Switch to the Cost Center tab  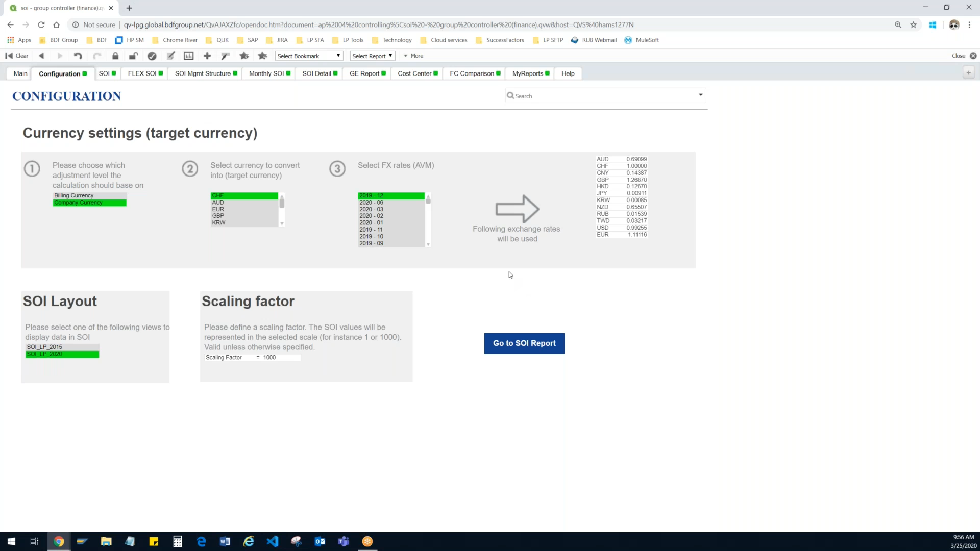[418, 73]
